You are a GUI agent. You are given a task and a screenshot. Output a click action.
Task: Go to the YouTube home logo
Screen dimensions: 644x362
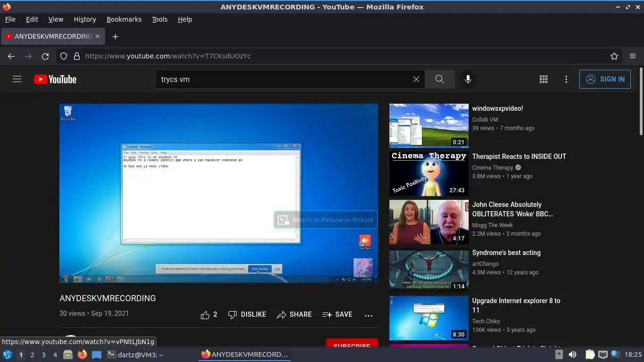pyautogui.click(x=55, y=79)
